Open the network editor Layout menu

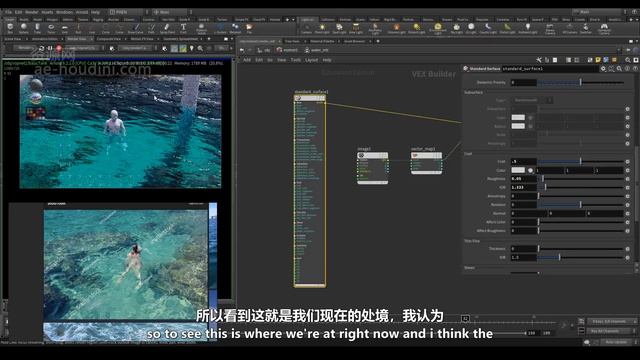coord(311,60)
